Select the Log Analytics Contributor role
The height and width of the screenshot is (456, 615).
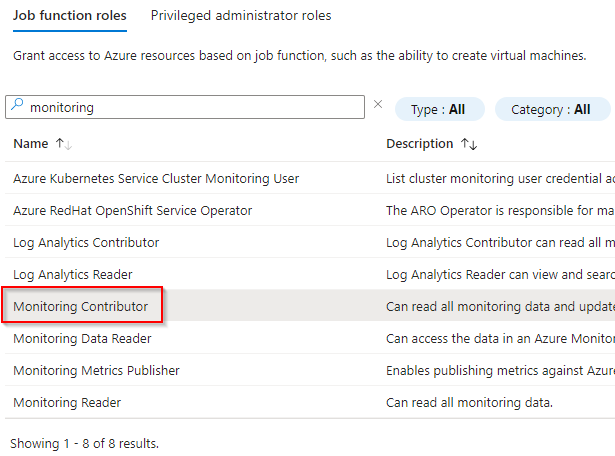(x=86, y=243)
